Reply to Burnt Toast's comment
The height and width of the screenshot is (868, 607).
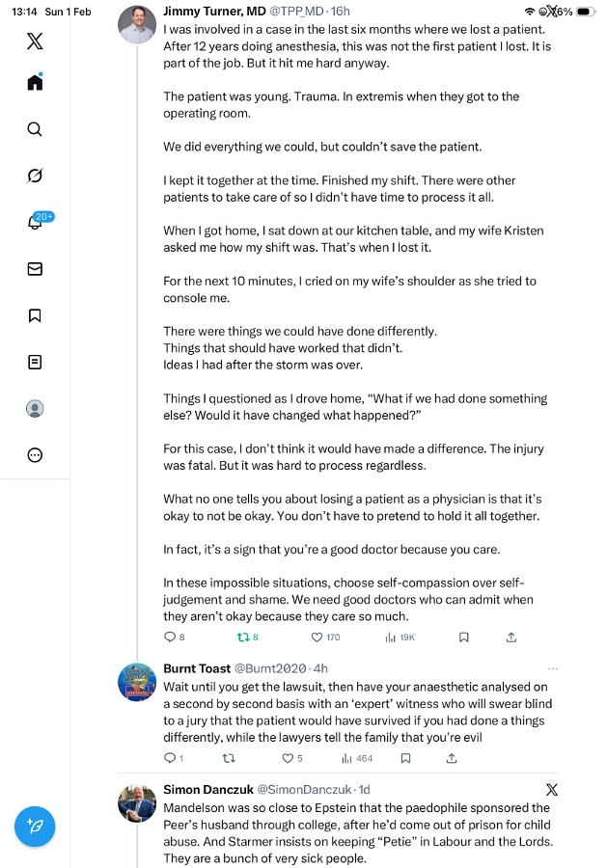click(170, 759)
